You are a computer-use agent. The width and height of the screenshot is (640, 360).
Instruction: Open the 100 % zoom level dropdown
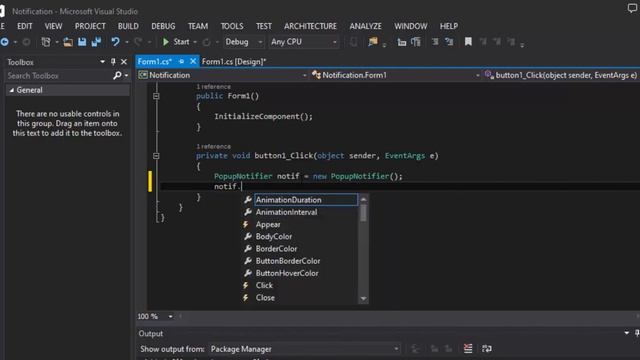point(155,316)
